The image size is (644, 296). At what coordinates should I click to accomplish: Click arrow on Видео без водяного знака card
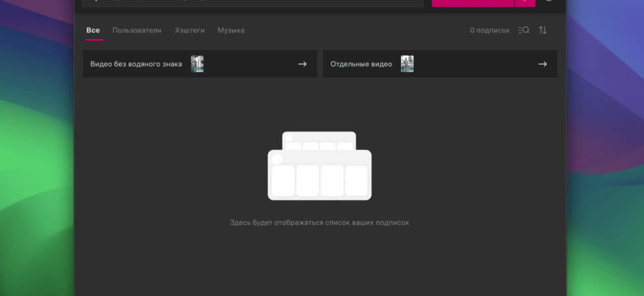[302, 64]
